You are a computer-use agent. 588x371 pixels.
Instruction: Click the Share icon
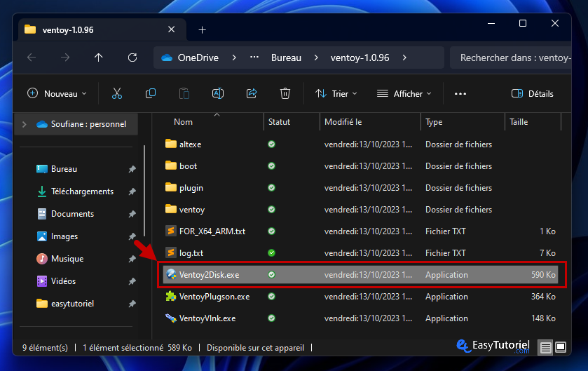click(x=252, y=93)
